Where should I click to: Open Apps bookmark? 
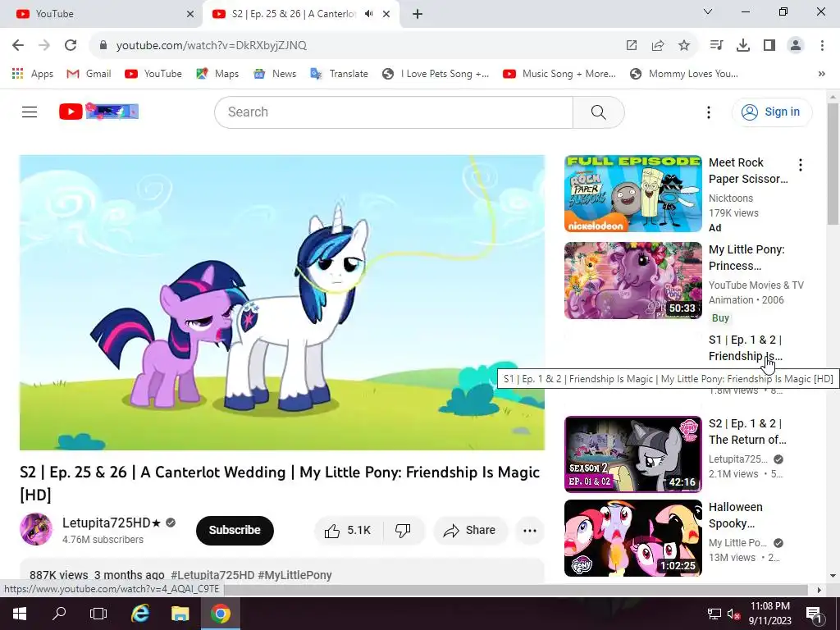click(x=33, y=74)
